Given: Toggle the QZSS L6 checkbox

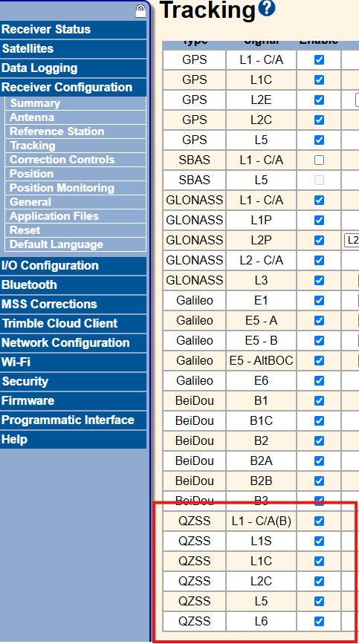Looking at the screenshot, I should 319,622.
